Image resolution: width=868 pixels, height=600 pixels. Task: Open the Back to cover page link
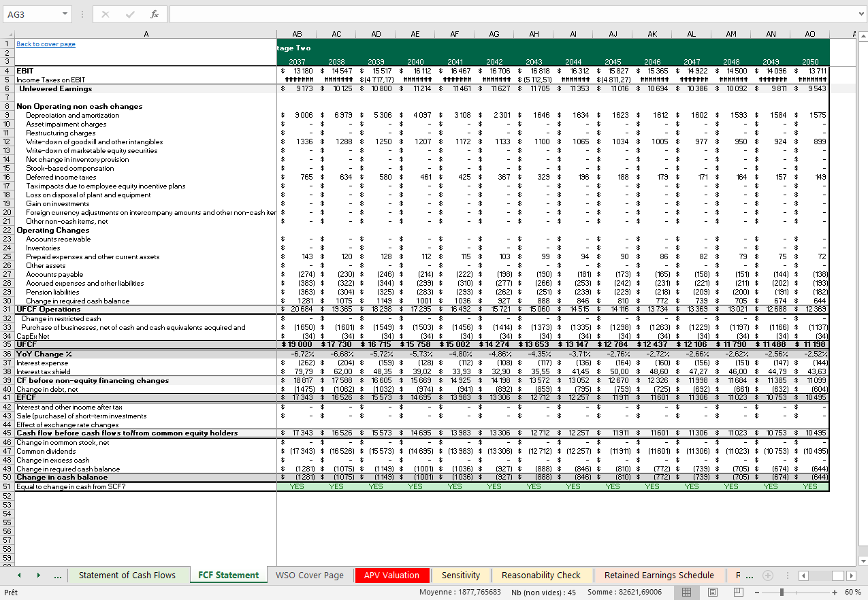tap(46, 44)
